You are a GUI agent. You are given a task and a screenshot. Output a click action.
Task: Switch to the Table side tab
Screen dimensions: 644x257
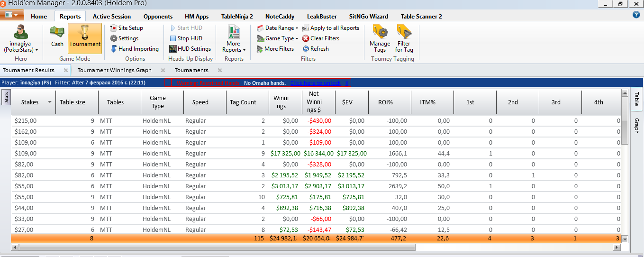[636, 100]
